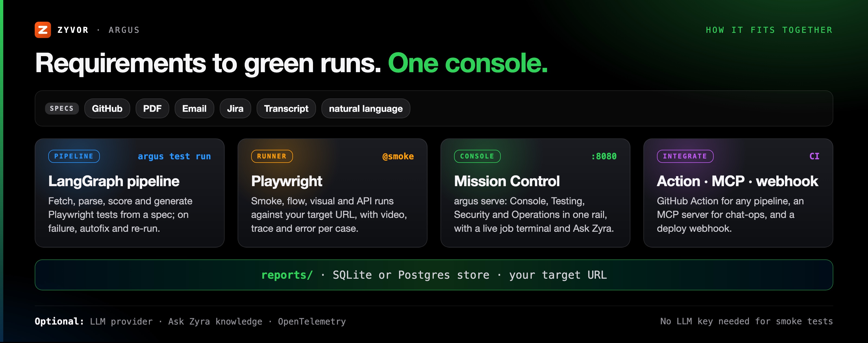
Task: Click the argus serve: Console, Testing description
Action: pos(534,215)
